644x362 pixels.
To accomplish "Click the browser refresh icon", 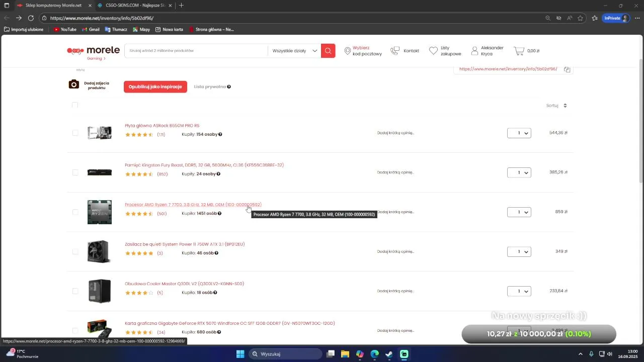I will coord(31,18).
